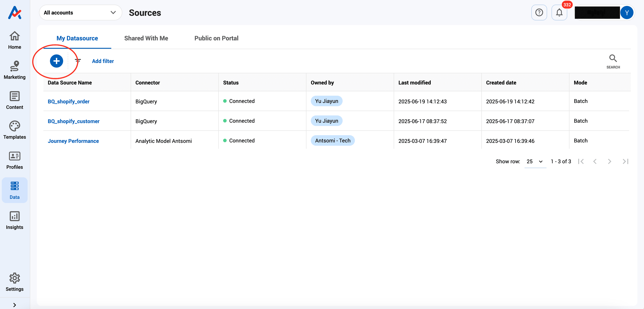
Task: Click the Add filter link
Action: click(x=103, y=61)
